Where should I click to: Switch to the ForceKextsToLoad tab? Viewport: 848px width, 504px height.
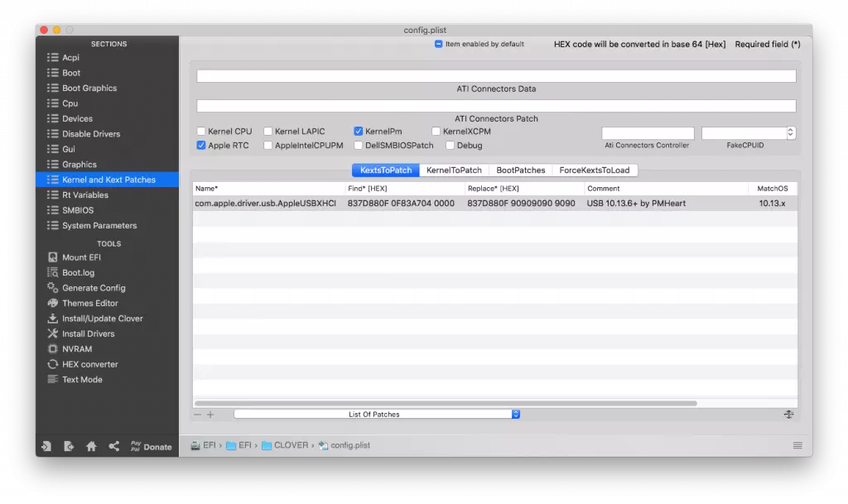(595, 170)
